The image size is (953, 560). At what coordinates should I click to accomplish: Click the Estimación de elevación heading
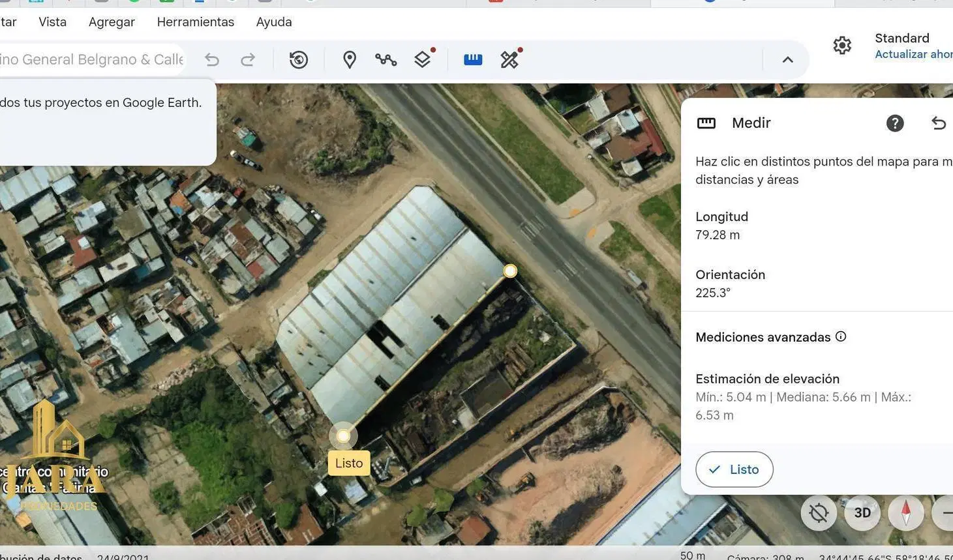point(767,379)
